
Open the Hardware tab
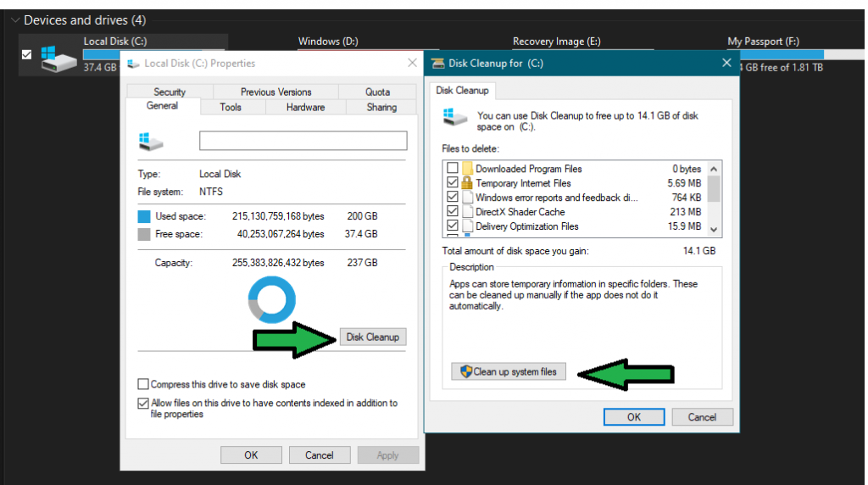pos(305,108)
